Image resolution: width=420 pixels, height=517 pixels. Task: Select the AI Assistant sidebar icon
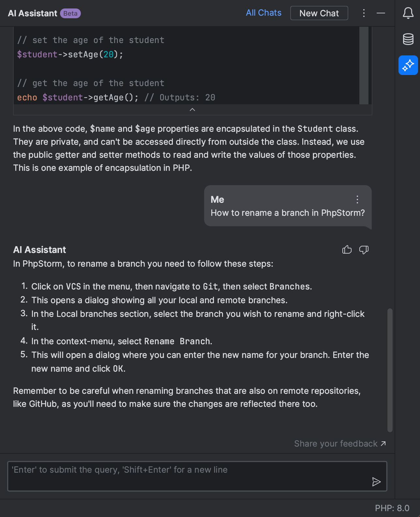click(408, 65)
